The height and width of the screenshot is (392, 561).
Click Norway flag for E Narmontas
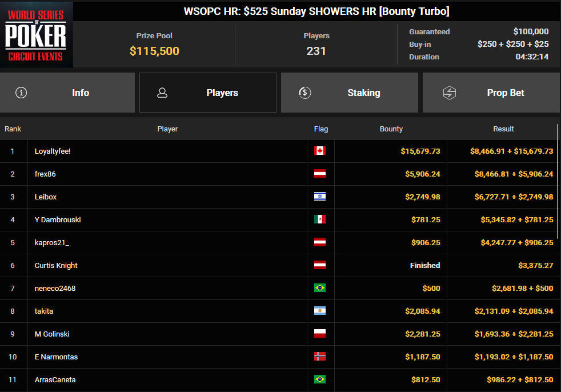tap(319, 357)
